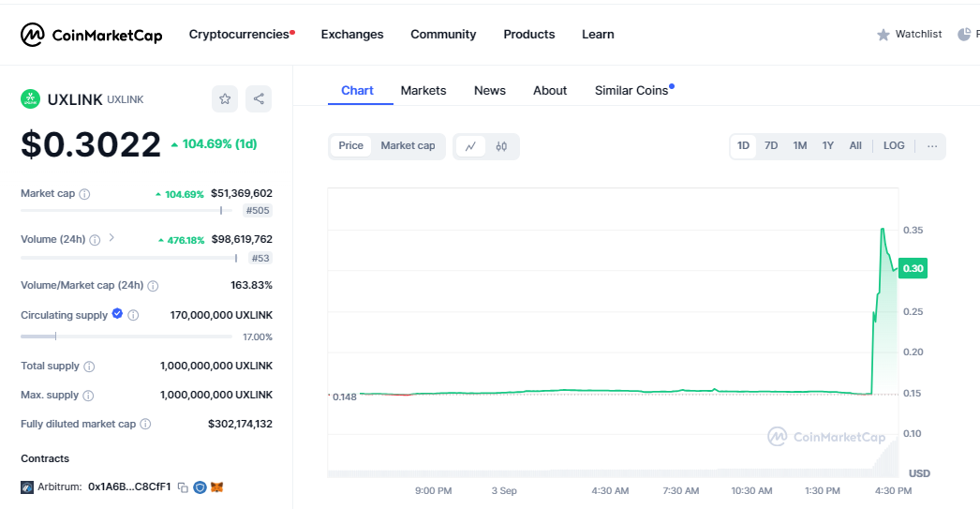The height and width of the screenshot is (509, 980).
Task: Open the Learn menu
Action: coord(598,35)
